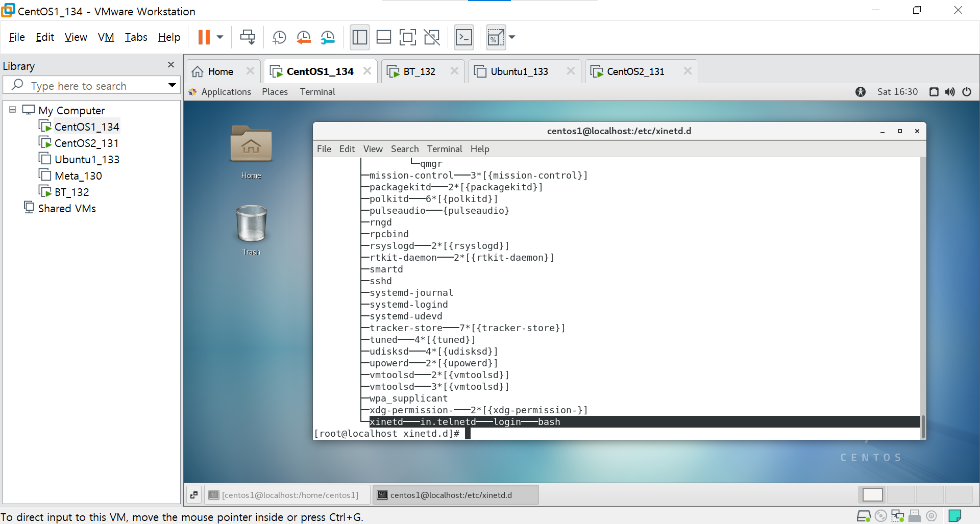This screenshot has height=524, width=980.
Task: Open the power options dropdown arrow
Action: 220,37
